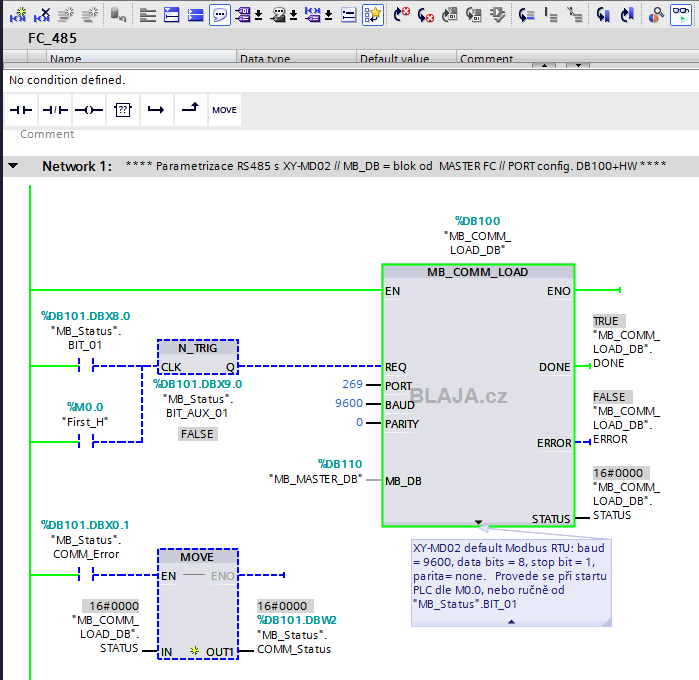Click the Comment column header
699x680 pixels.
577,58
